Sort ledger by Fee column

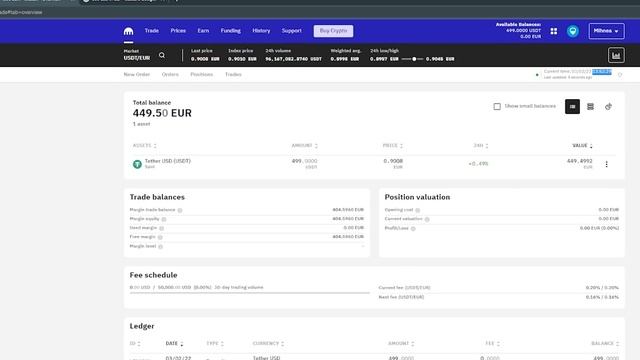[x=492, y=344]
